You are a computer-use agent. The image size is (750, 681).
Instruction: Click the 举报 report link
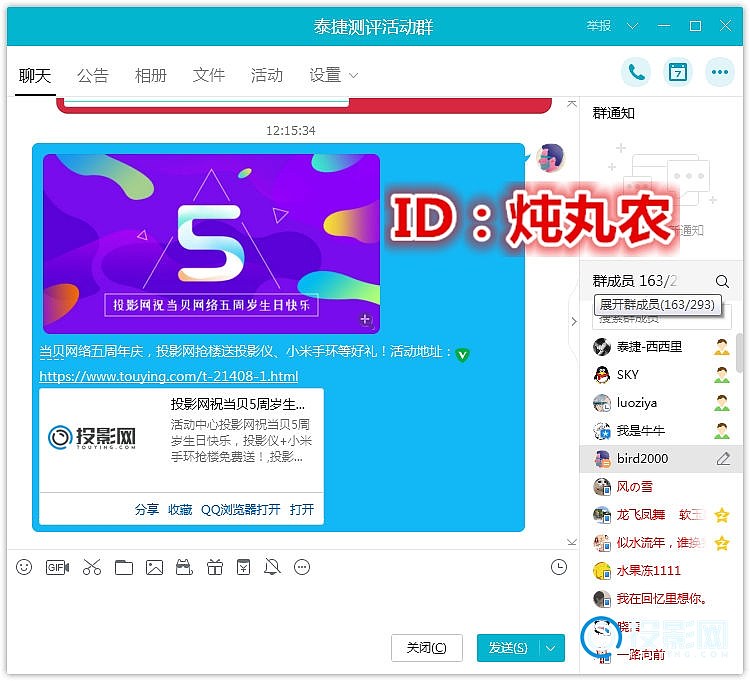[599, 26]
